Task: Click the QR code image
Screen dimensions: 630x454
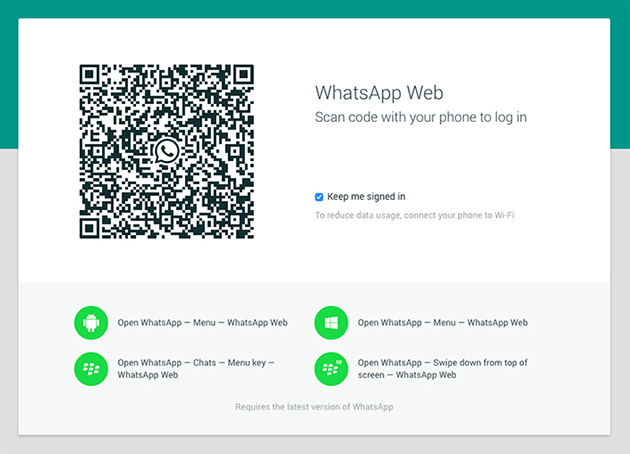Action: (x=166, y=151)
